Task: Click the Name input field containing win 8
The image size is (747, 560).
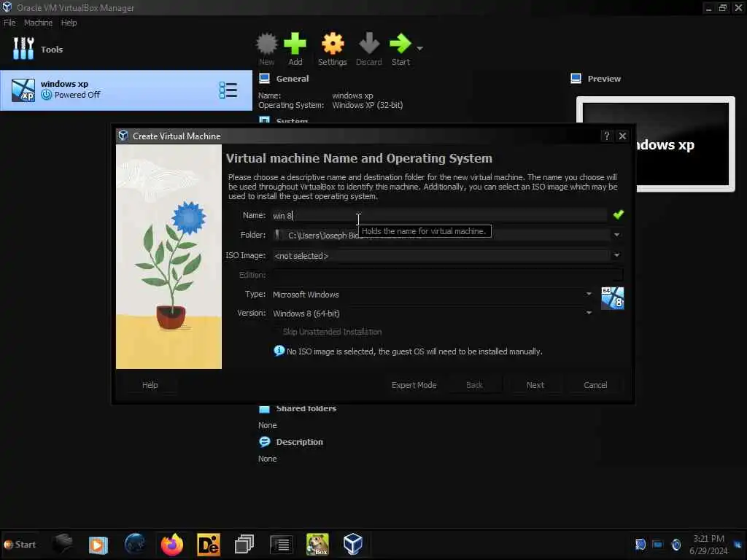Action: point(439,215)
